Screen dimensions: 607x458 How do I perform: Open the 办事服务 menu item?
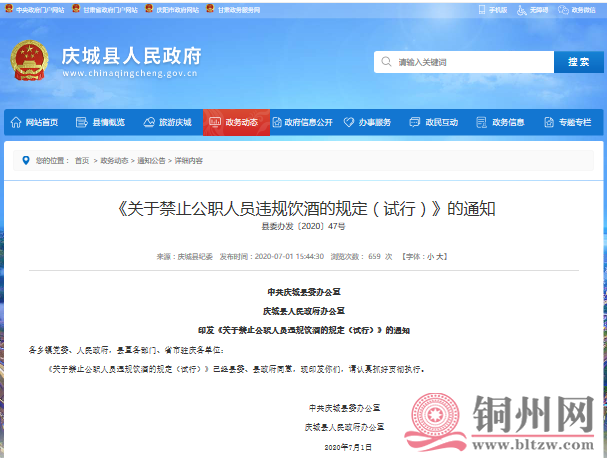tap(375, 122)
